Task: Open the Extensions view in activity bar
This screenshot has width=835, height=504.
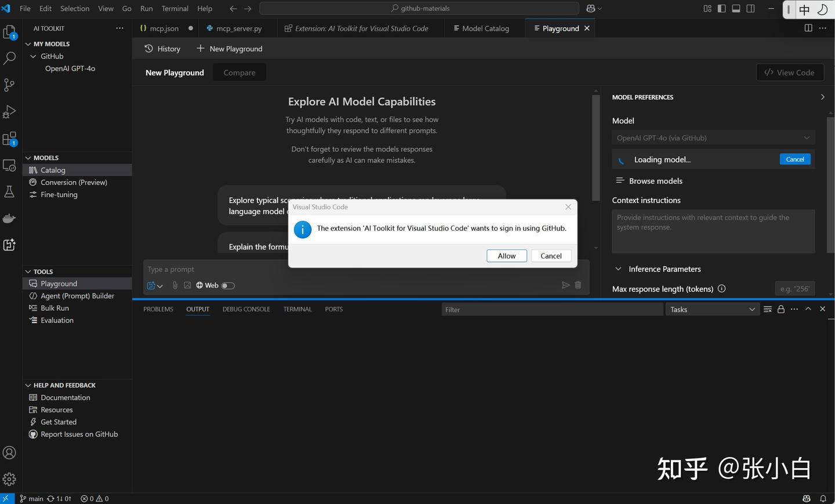Action: point(10,139)
